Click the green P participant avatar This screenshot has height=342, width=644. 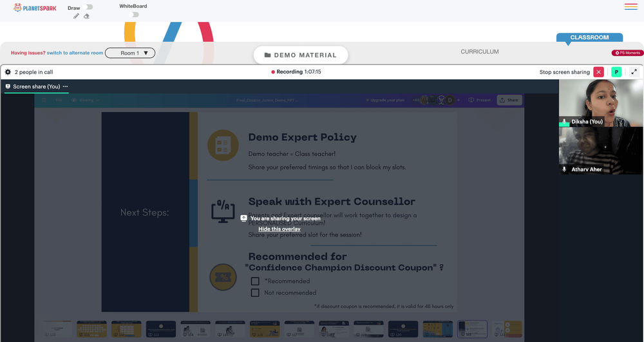pos(616,72)
